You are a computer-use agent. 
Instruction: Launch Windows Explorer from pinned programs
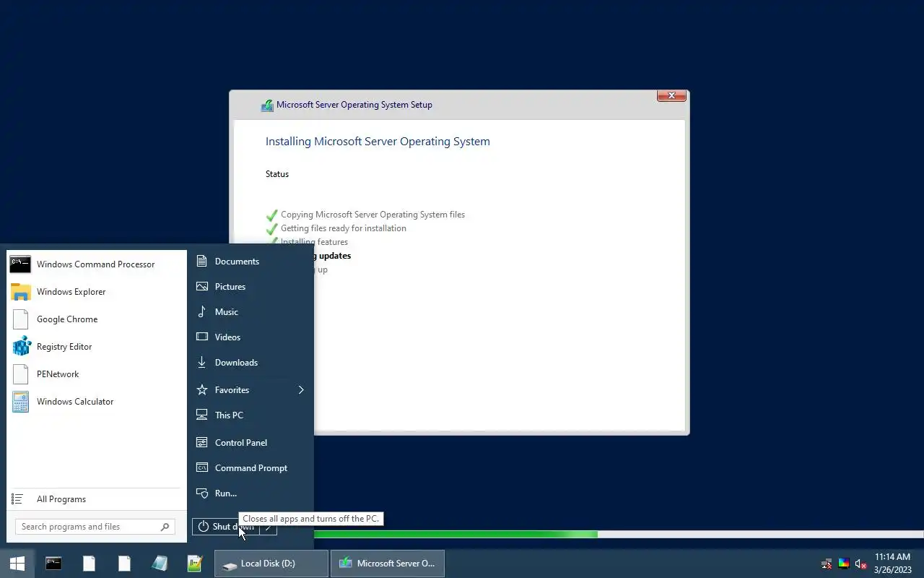click(x=97, y=292)
